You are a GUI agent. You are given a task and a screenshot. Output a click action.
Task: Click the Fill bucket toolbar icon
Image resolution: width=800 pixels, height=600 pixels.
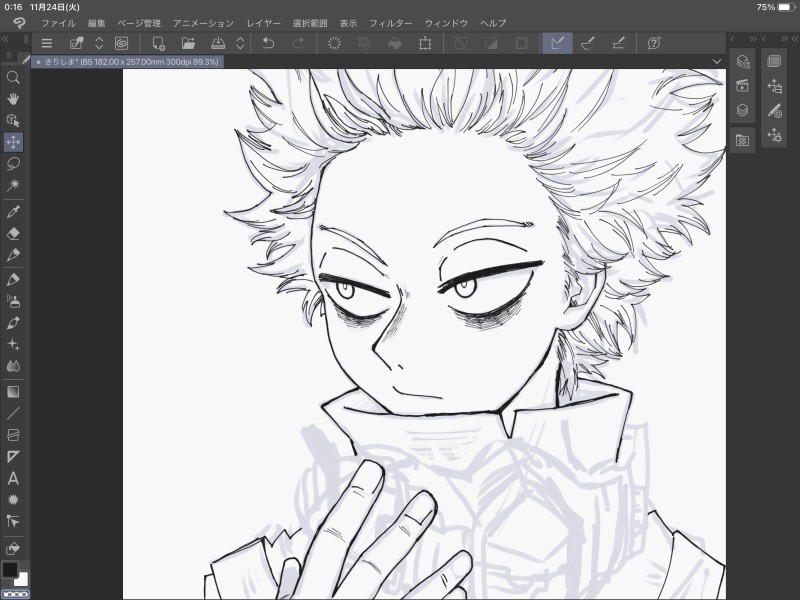(x=395, y=43)
